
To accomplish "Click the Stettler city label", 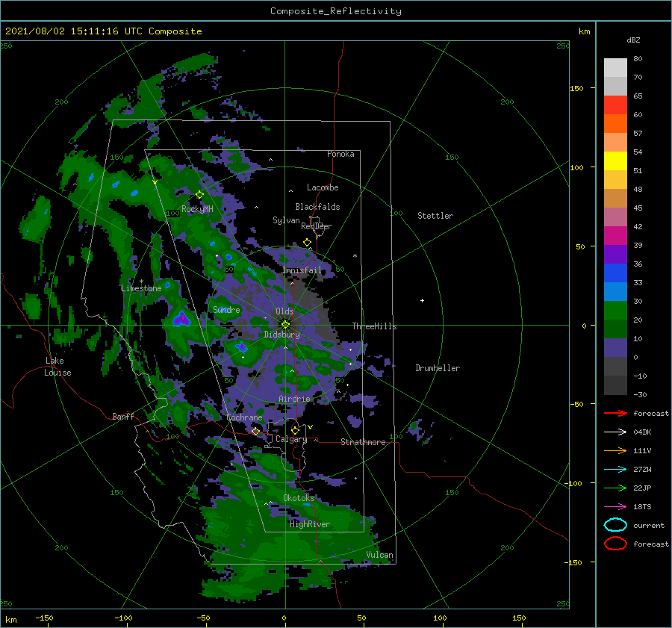I will [435, 216].
